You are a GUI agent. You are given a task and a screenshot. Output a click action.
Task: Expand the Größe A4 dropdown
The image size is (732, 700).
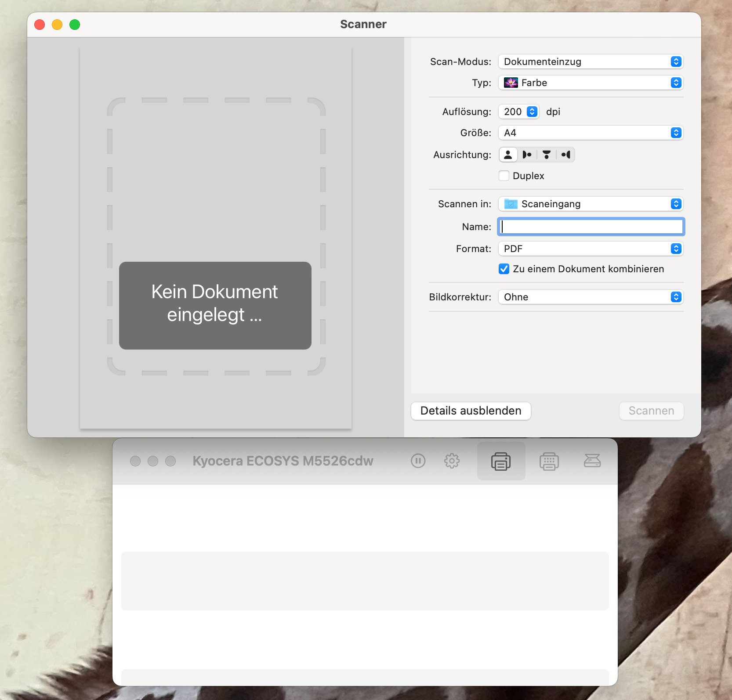[x=591, y=133]
